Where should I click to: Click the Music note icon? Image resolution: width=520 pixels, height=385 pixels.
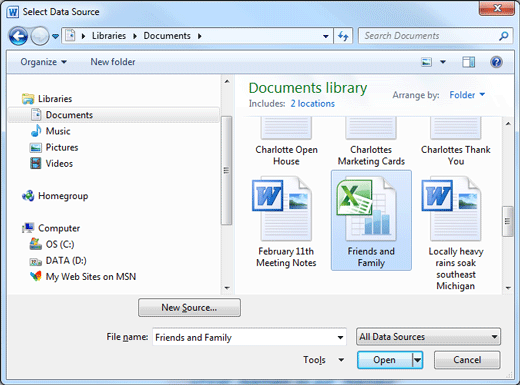(36, 131)
